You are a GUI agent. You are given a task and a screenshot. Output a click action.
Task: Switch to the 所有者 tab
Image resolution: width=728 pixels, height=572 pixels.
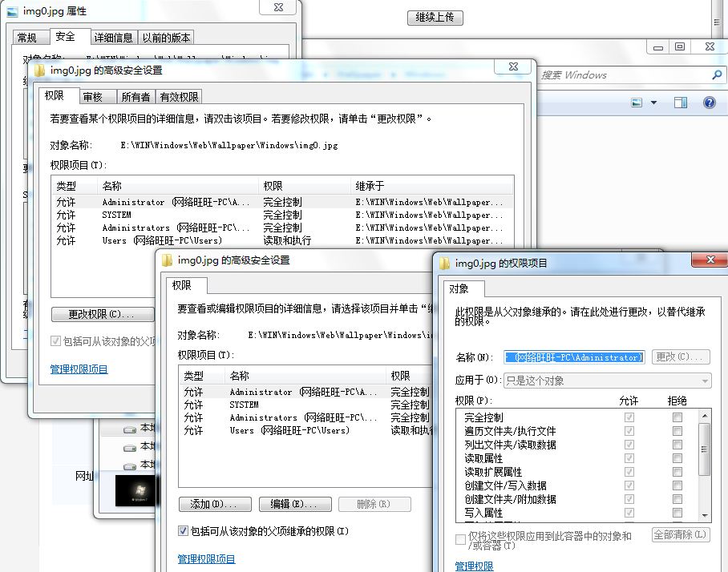click(x=135, y=97)
